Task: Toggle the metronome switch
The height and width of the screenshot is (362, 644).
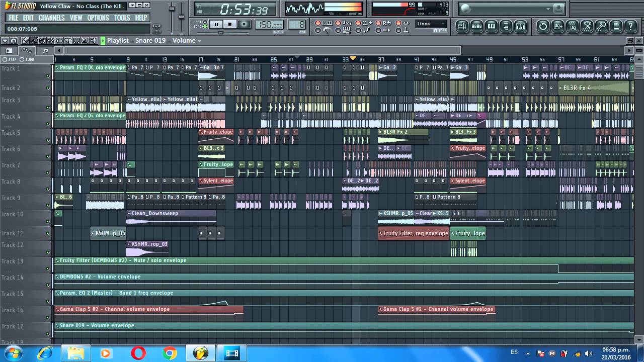Action: (317, 30)
